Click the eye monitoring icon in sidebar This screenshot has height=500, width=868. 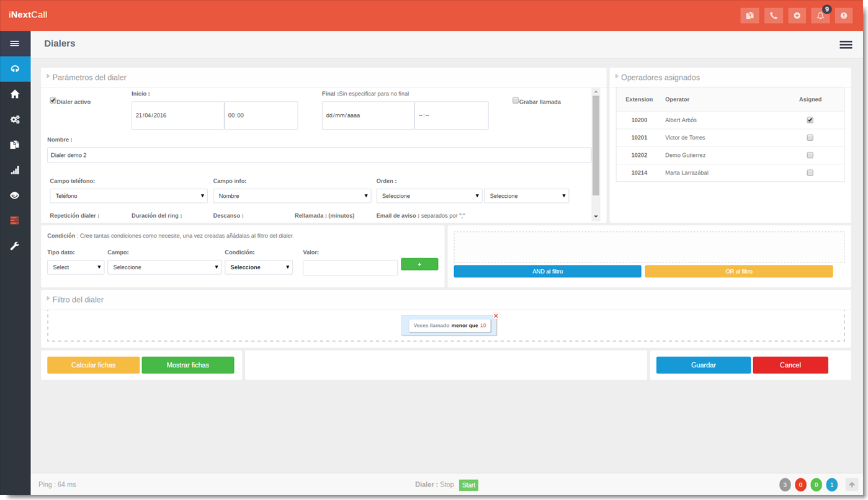coord(15,195)
